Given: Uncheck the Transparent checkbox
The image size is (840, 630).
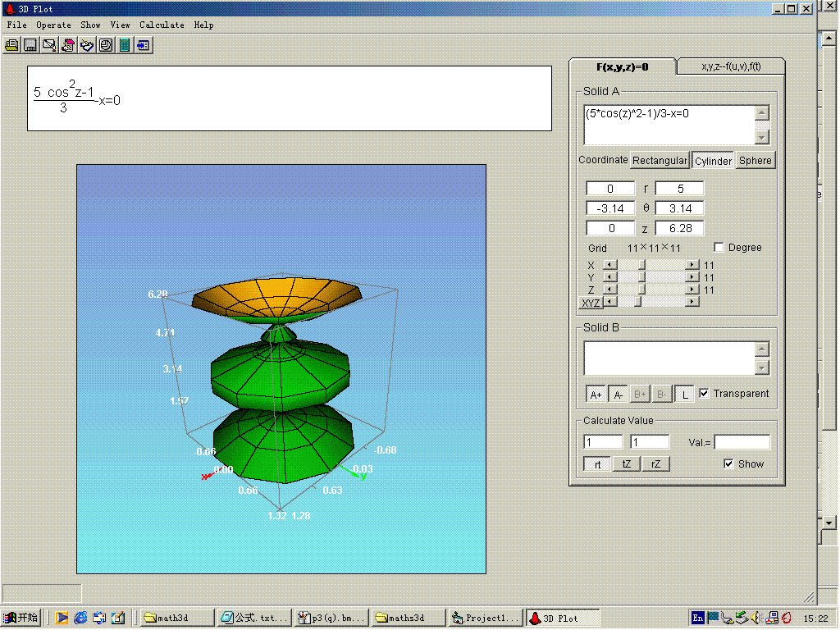Looking at the screenshot, I should click(x=704, y=394).
